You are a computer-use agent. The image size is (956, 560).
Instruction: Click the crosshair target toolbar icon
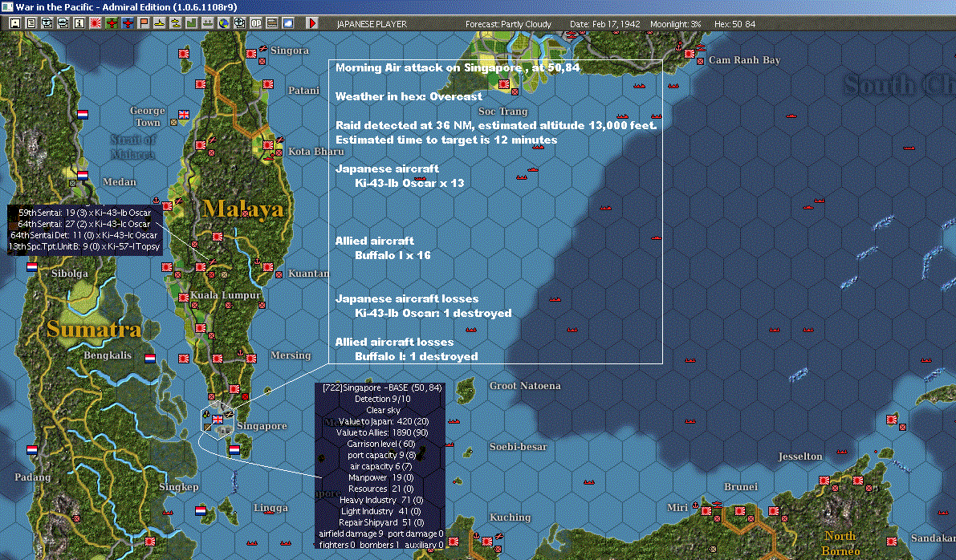pyautogui.click(x=240, y=23)
